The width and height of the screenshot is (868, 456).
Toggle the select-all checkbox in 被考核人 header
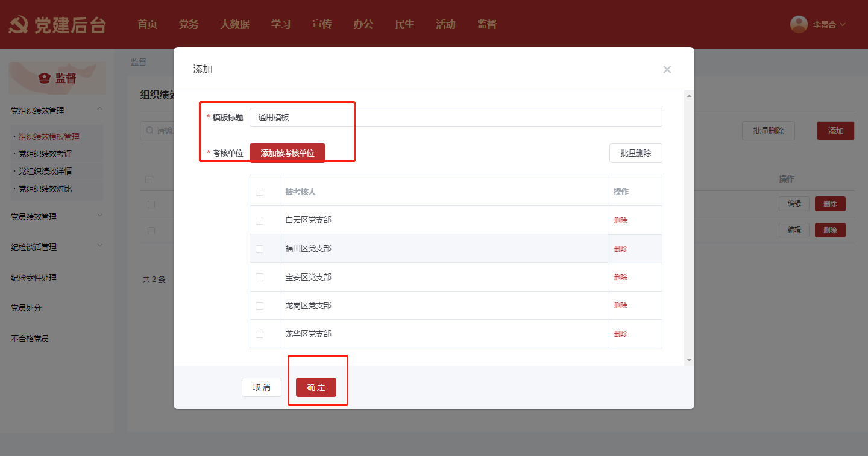tap(260, 192)
